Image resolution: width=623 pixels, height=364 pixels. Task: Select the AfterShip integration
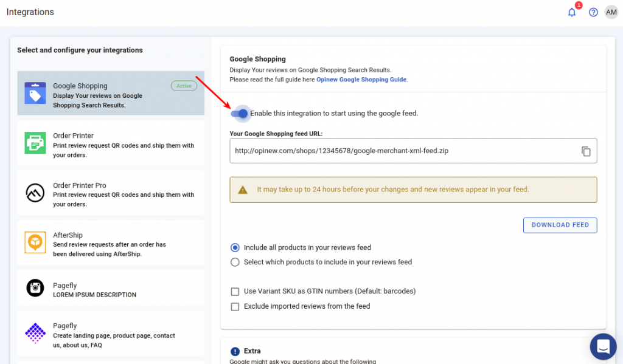111,242
